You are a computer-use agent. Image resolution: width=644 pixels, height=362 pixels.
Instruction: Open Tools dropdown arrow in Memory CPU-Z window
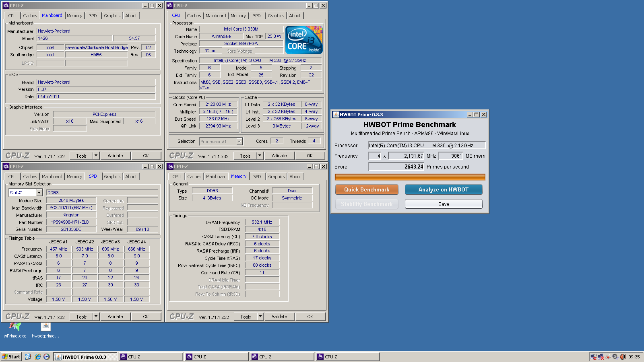[260, 317]
